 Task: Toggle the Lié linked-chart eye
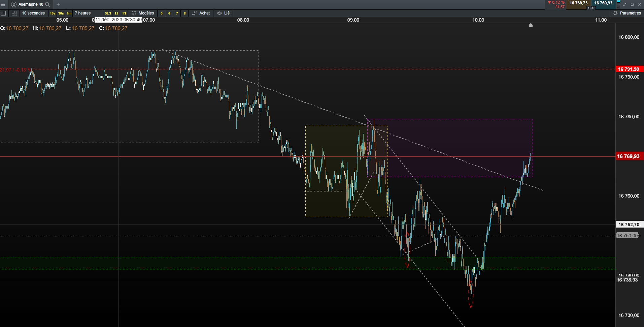pyautogui.click(x=219, y=13)
